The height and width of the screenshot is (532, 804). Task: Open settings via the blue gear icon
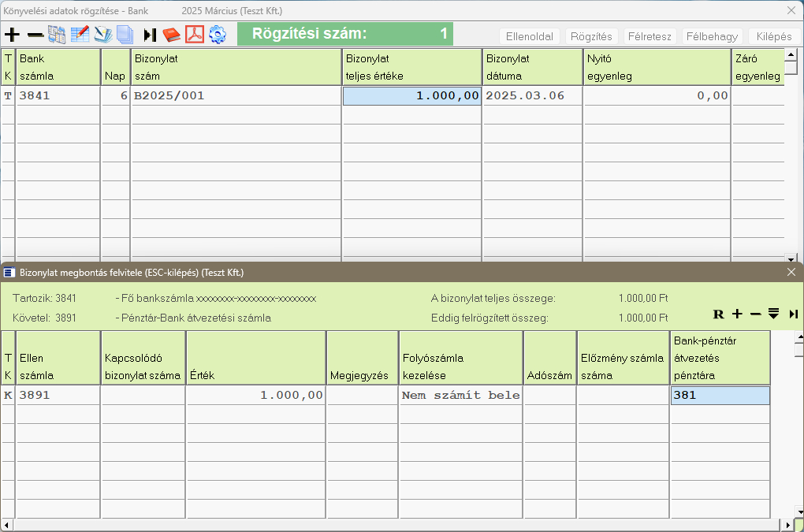[218, 35]
